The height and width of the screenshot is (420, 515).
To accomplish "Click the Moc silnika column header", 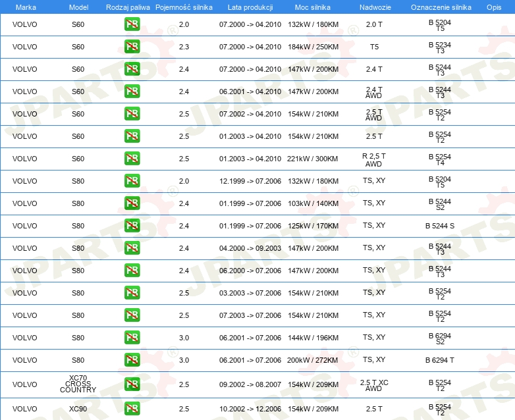I will 313,7.
